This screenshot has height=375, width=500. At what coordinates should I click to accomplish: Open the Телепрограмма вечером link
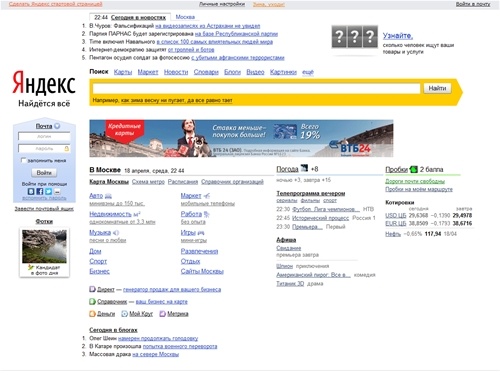coord(311,193)
